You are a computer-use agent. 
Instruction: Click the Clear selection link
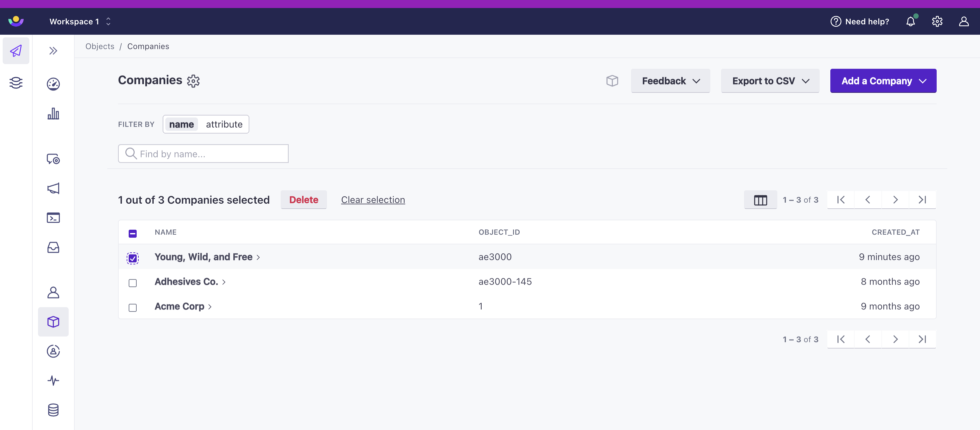point(372,200)
